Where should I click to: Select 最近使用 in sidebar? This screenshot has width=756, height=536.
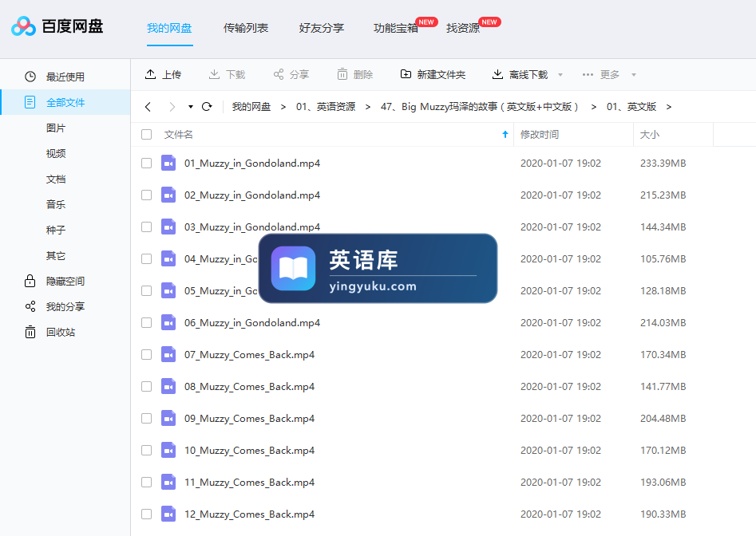tap(65, 77)
